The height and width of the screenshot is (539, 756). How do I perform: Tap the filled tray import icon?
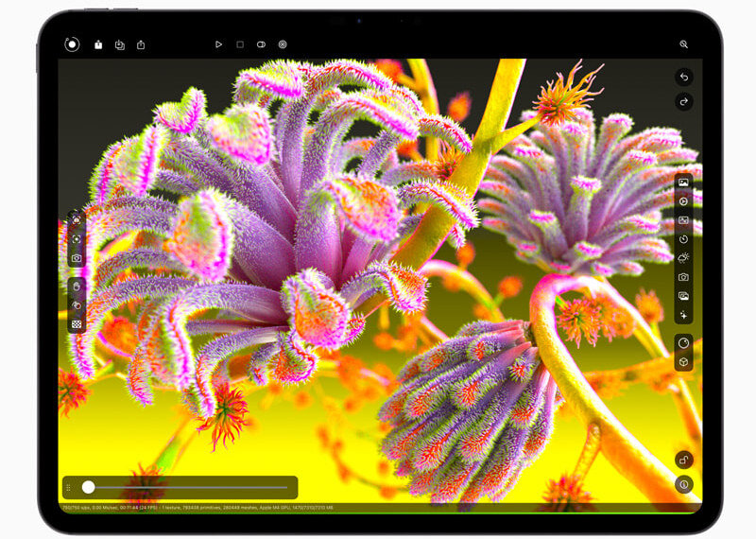point(98,44)
